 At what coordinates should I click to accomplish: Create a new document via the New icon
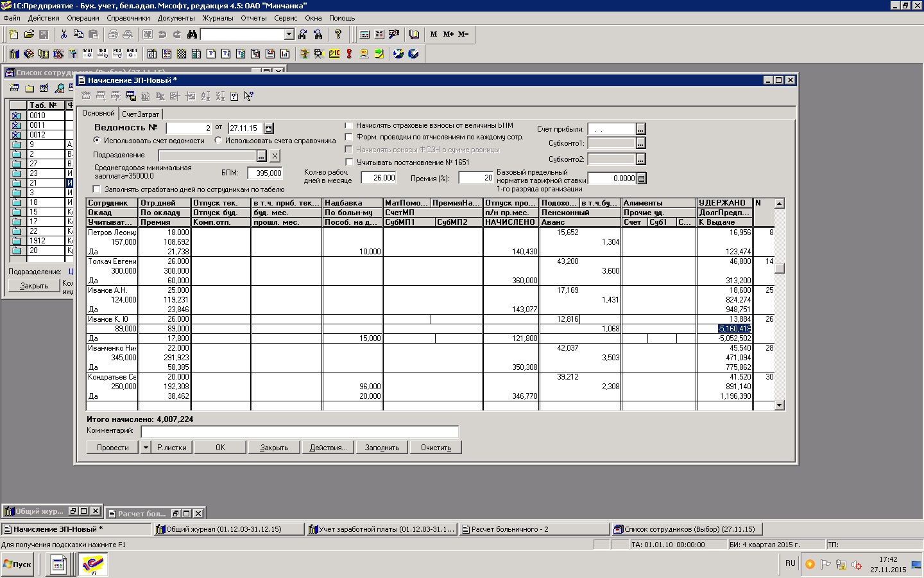coord(13,34)
